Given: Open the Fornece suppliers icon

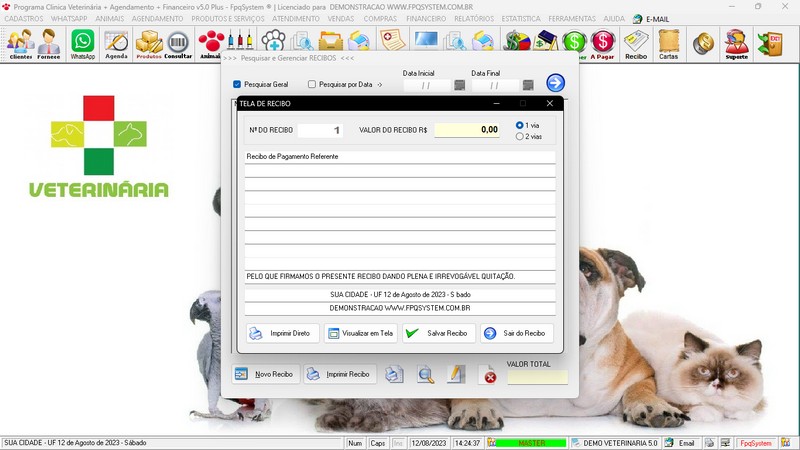Looking at the screenshot, I should 49,44.
